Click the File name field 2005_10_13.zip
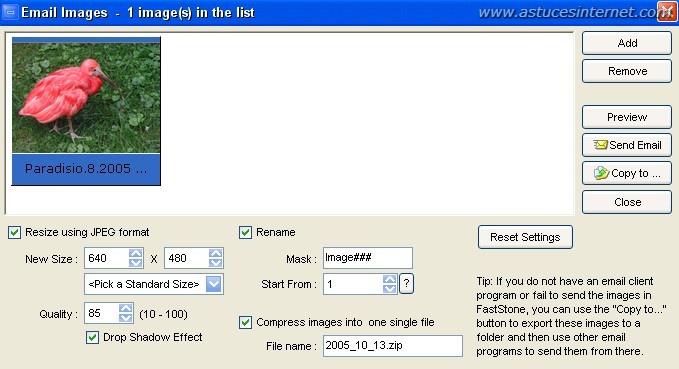This screenshot has width=679, height=369. [x=393, y=346]
